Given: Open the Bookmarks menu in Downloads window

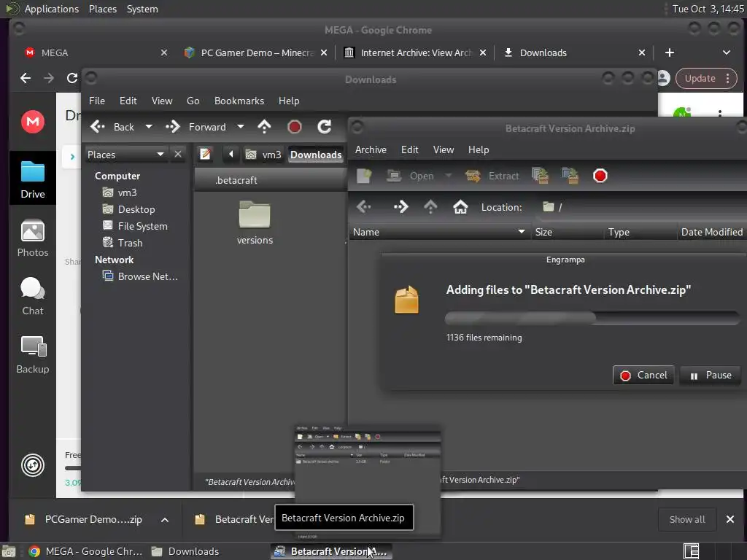Looking at the screenshot, I should [x=239, y=101].
